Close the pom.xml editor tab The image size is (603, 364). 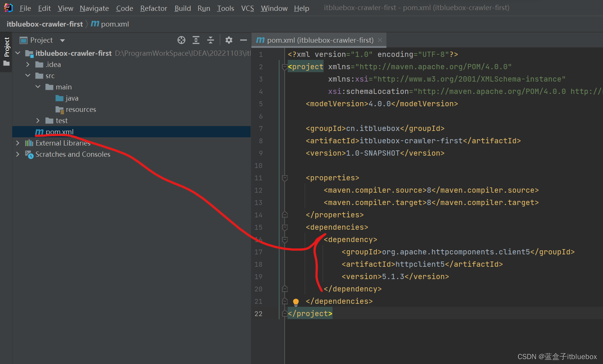[x=380, y=40]
